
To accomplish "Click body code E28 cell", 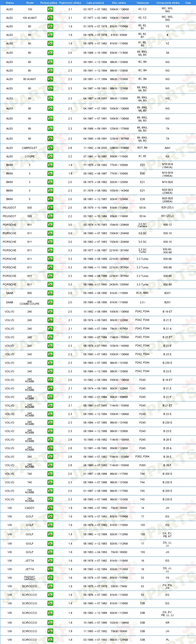I will pyautogui.click(x=142, y=199).
